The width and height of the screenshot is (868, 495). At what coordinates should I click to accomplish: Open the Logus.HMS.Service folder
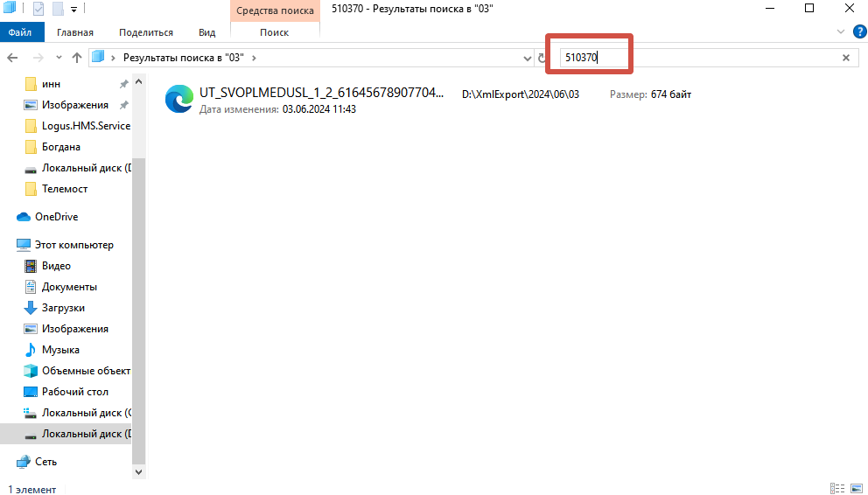coord(86,126)
